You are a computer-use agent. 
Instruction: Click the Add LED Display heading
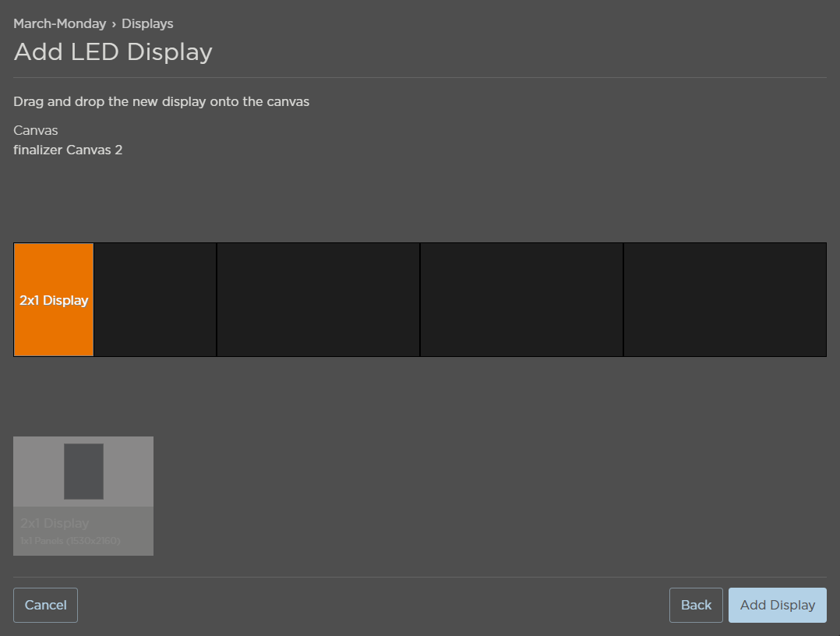coord(113,52)
